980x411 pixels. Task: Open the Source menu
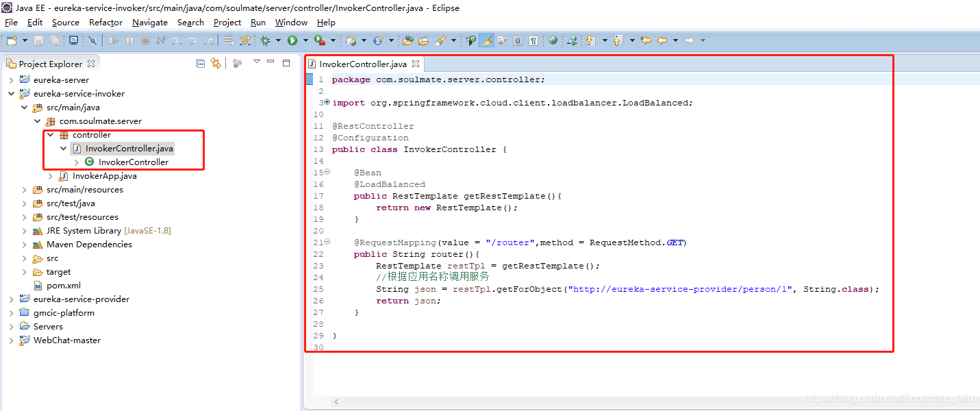click(x=66, y=23)
